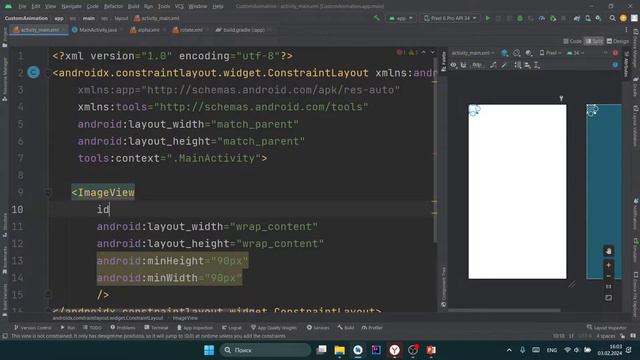This screenshot has width=640, height=360.
Task: Open the Logcat tool window
Action: (232, 328)
